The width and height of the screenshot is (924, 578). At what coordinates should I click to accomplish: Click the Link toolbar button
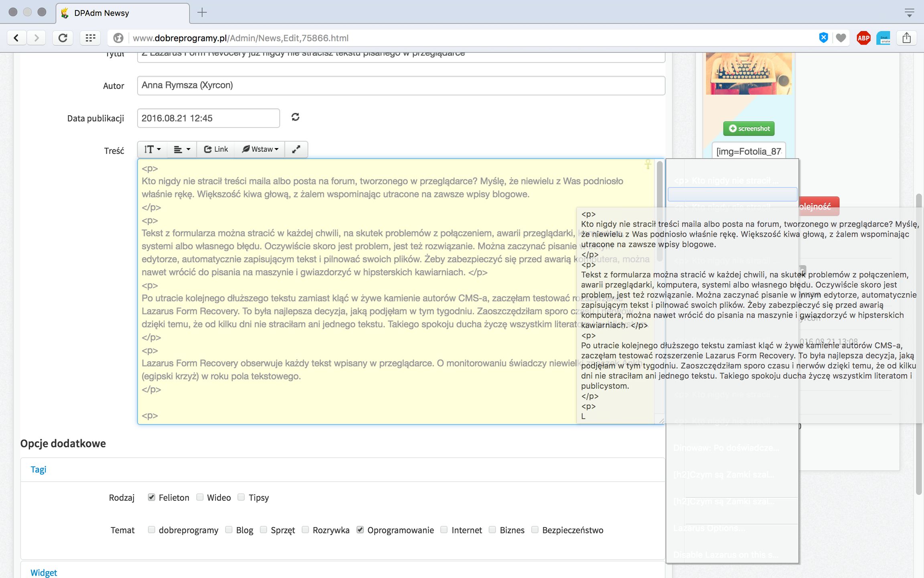(216, 149)
